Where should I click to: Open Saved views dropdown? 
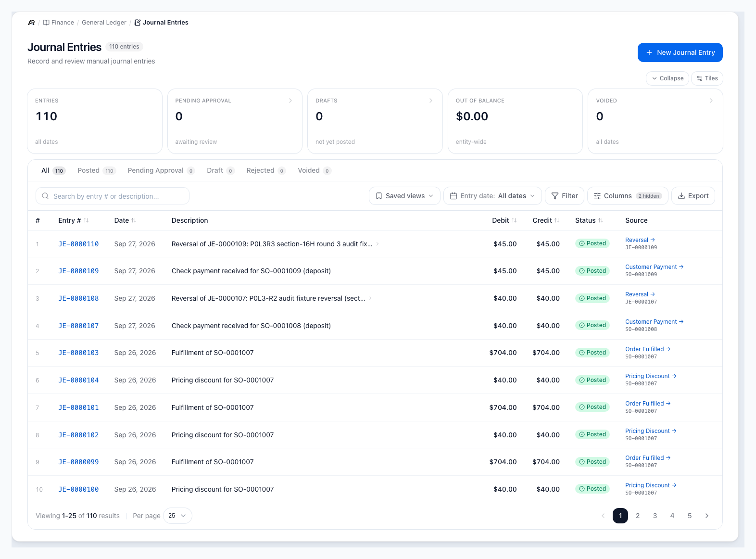[x=404, y=196]
